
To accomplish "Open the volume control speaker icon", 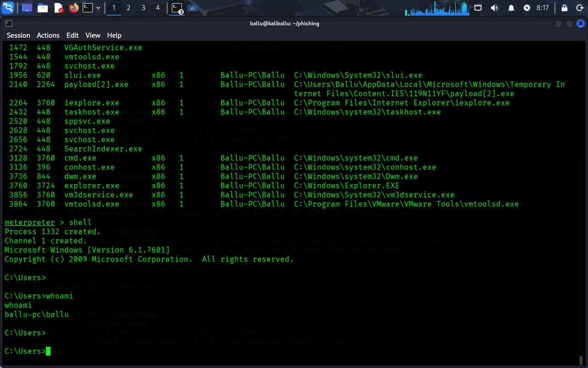I will 494,8.
